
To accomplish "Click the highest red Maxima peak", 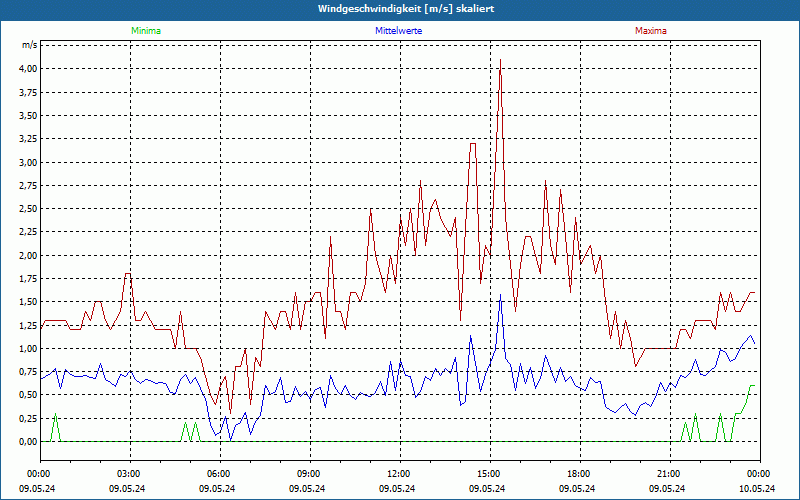I will coord(500,60).
